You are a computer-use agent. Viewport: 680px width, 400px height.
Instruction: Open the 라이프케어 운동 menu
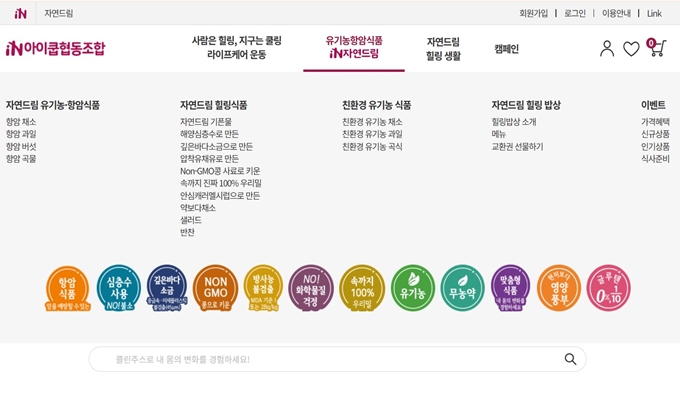(236, 48)
